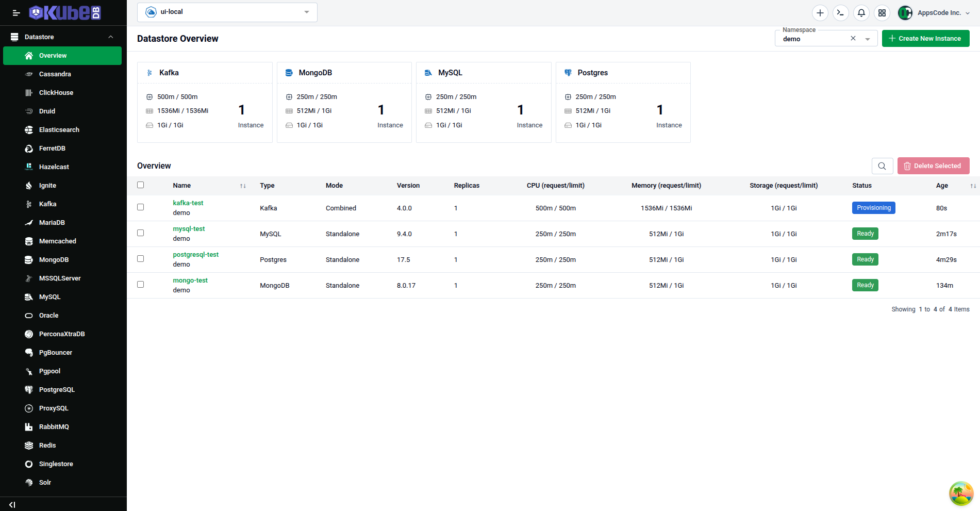Check the checkbox for mongo-test row

[x=140, y=284]
